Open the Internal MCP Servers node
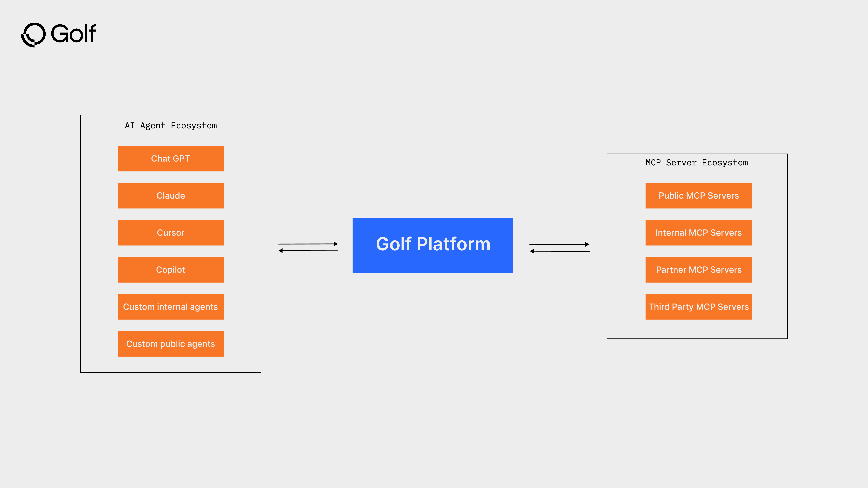Screen dimensions: 868x488 click(x=698, y=232)
